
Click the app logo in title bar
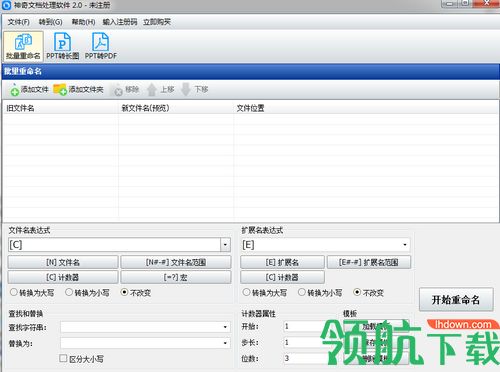7,5
